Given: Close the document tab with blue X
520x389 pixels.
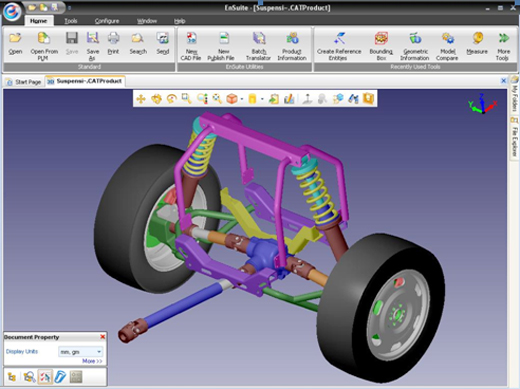Looking at the screenshot, I should (x=503, y=81).
